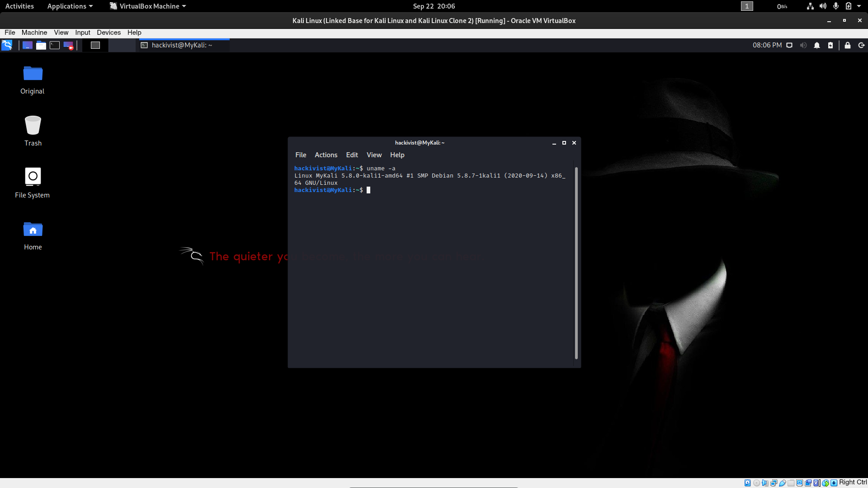
Task: Toggle mute with Kali panel speaker icon
Action: (x=803, y=45)
